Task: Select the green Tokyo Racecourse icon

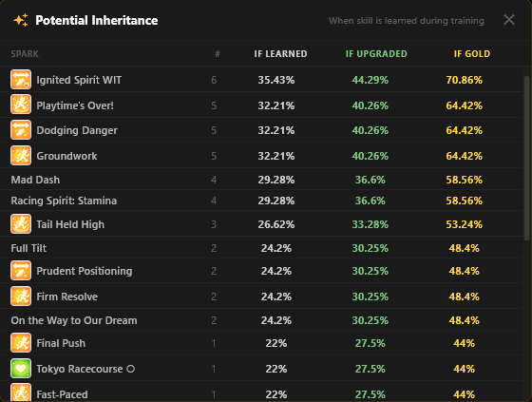Action: pos(21,369)
